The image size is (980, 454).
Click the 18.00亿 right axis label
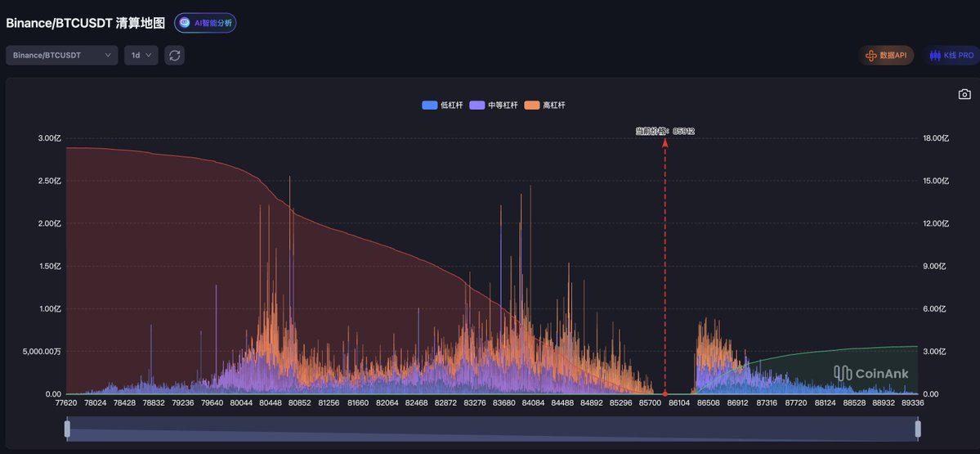pos(936,138)
